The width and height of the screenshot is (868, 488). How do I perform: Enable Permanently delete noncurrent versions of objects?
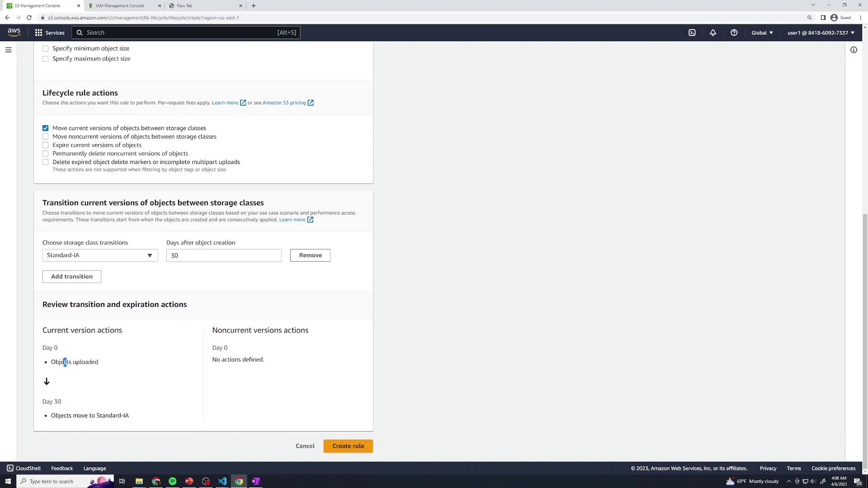pyautogui.click(x=45, y=154)
